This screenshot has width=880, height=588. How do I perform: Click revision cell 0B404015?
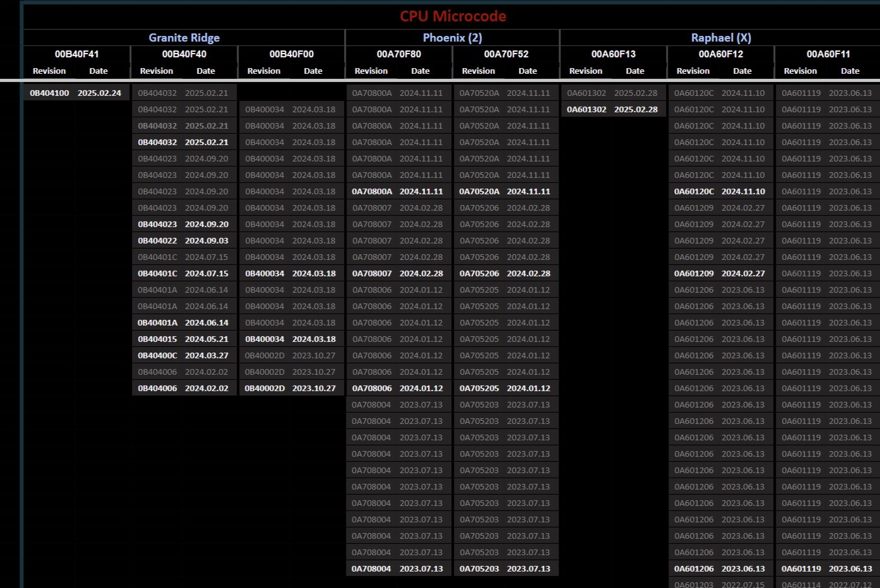coord(157,339)
